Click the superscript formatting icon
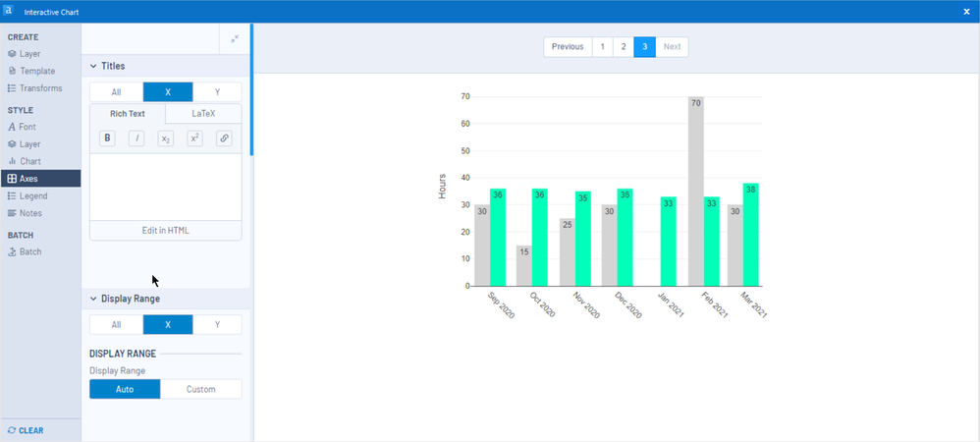980x442 pixels. click(x=195, y=138)
